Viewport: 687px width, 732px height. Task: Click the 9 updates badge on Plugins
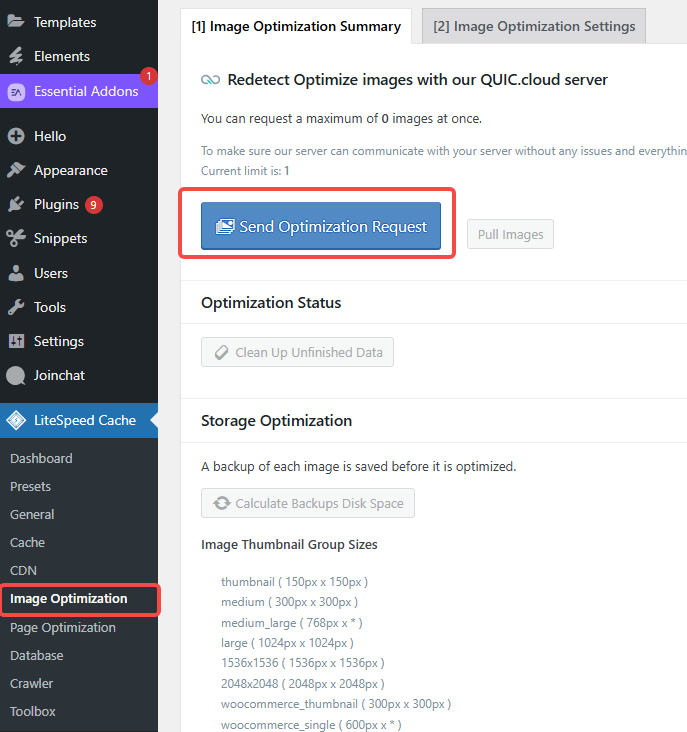pyautogui.click(x=93, y=205)
